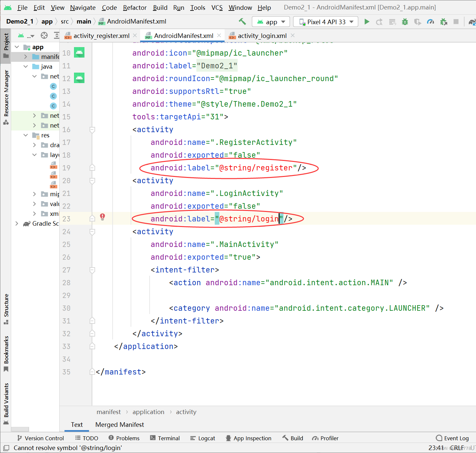This screenshot has height=453, width=476.
Task: Toggle the Structure side panel
Action: (6, 309)
